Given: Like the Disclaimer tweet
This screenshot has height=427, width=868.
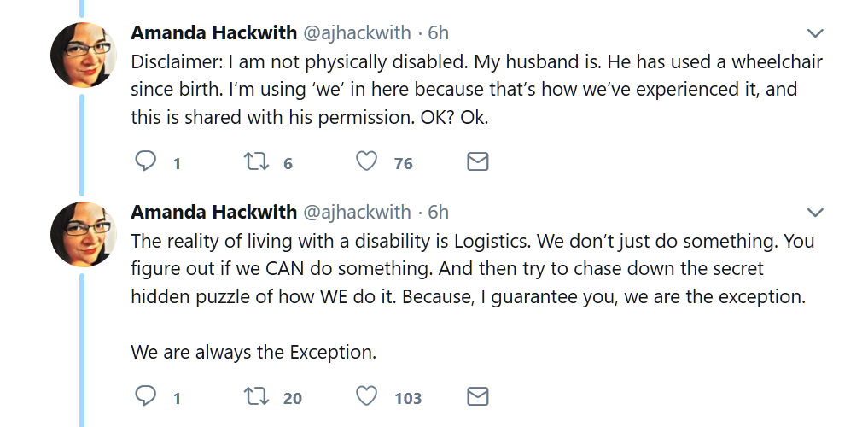Looking at the screenshot, I should point(366,161).
